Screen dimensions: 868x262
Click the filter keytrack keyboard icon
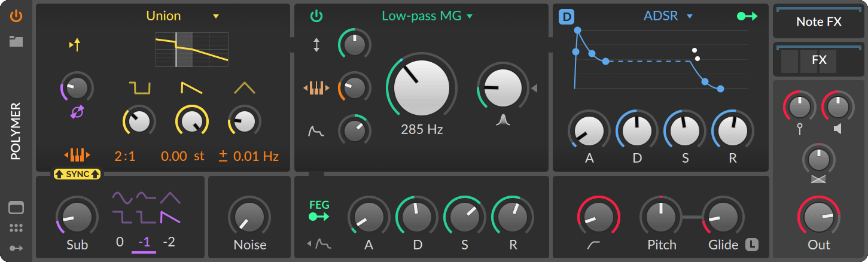[316, 89]
